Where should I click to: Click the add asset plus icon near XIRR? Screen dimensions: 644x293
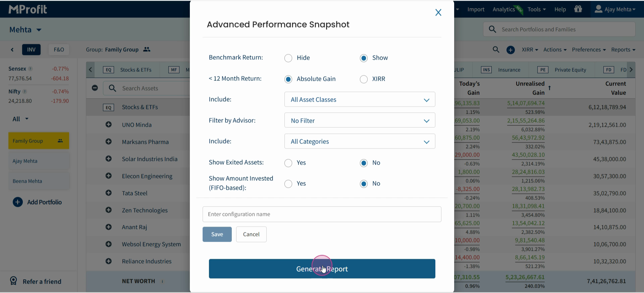click(511, 50)
